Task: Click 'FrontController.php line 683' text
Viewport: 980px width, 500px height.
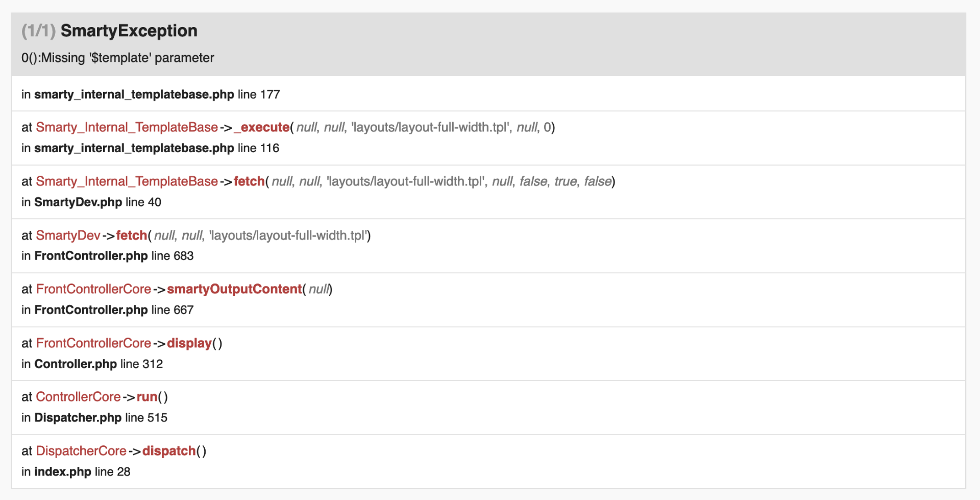Action: [114, 256]
